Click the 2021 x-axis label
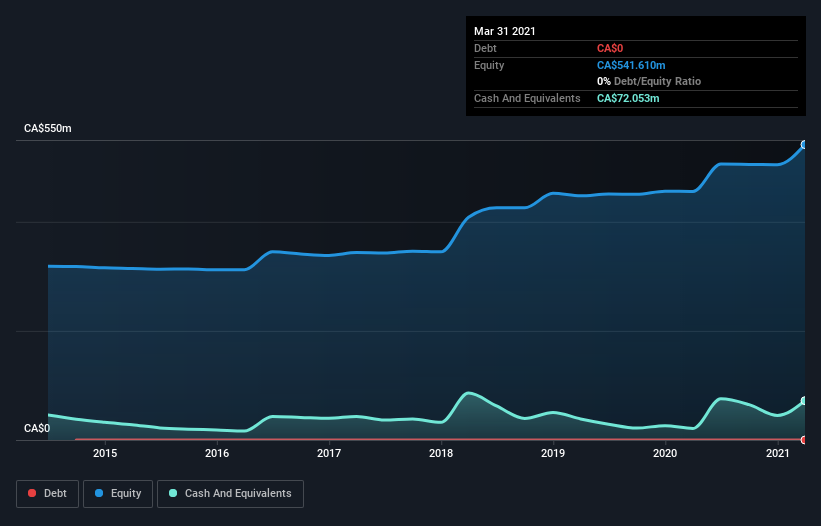Screen dimensions: 821x526 point(778,453)
